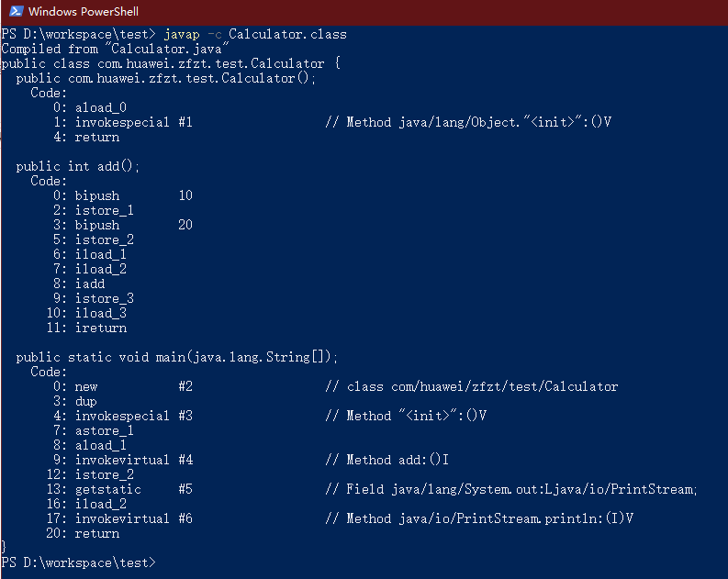
Task: Click the 'Compiled from "Calculator.java"' line
Action: [x=115, y=49]
